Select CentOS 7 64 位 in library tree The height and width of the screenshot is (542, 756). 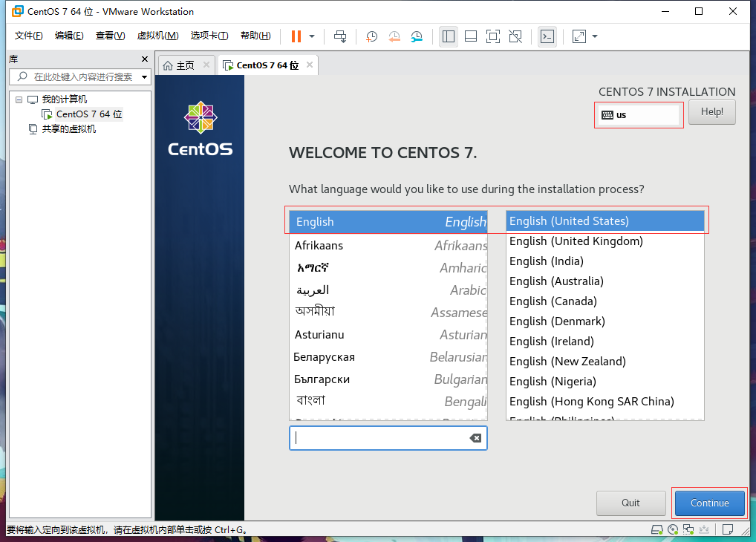tap(89, 114)
